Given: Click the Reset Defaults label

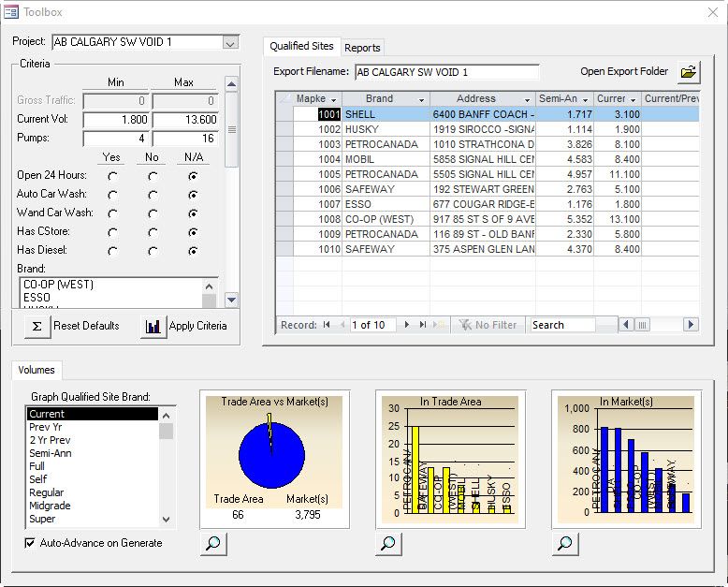Looking at the screenshot, I should point(86,326).
